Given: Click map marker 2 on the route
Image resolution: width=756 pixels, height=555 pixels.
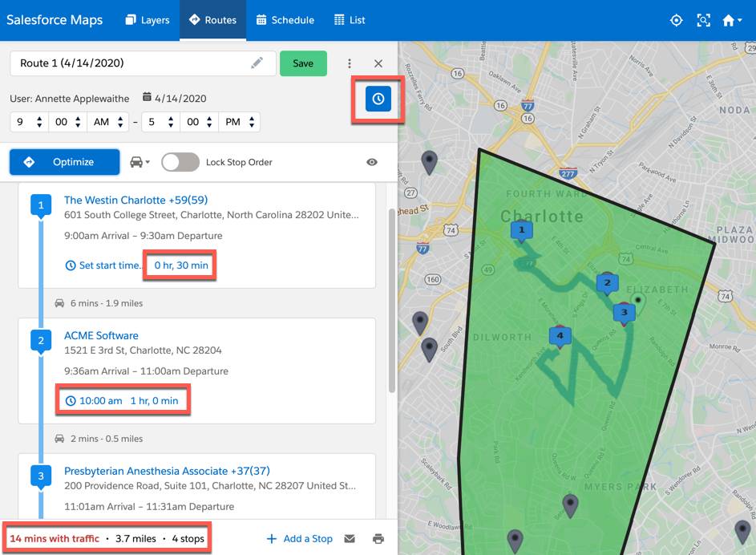Looking at the screenshot, I should point(607,284).
